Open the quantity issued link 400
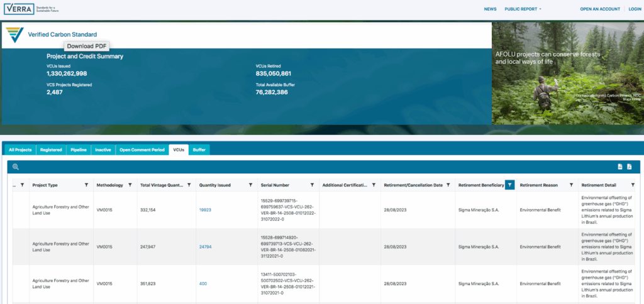This screenshot has width=644, height=304. [203, 283]
